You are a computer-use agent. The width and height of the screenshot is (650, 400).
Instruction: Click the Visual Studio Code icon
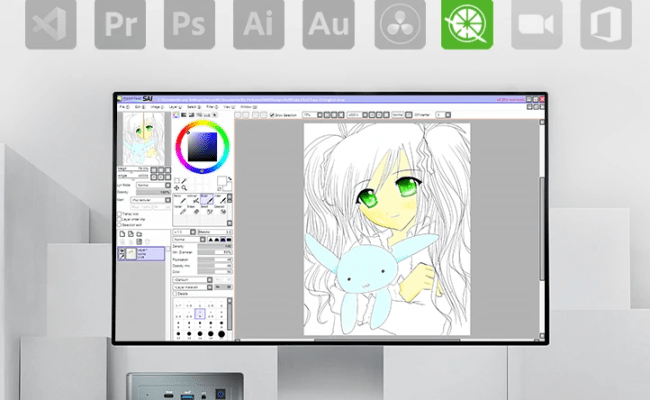[x=51, y=24]
